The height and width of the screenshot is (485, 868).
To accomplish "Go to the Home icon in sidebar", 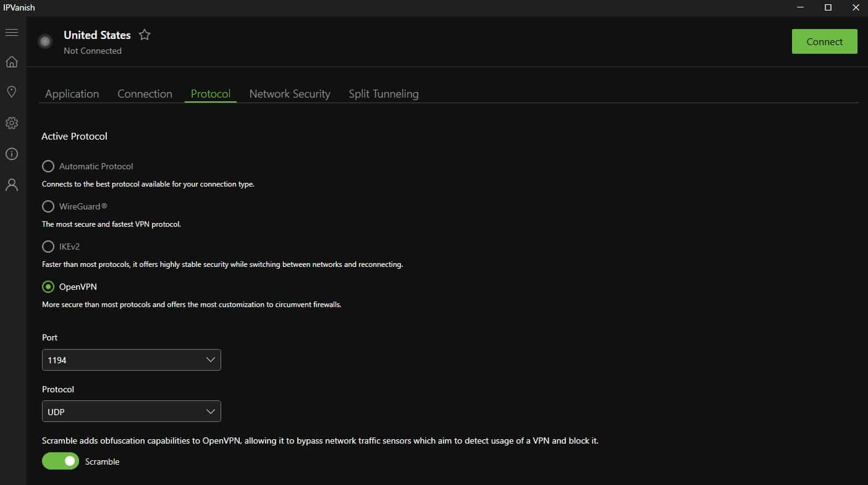I will click(x=11, y=62).
